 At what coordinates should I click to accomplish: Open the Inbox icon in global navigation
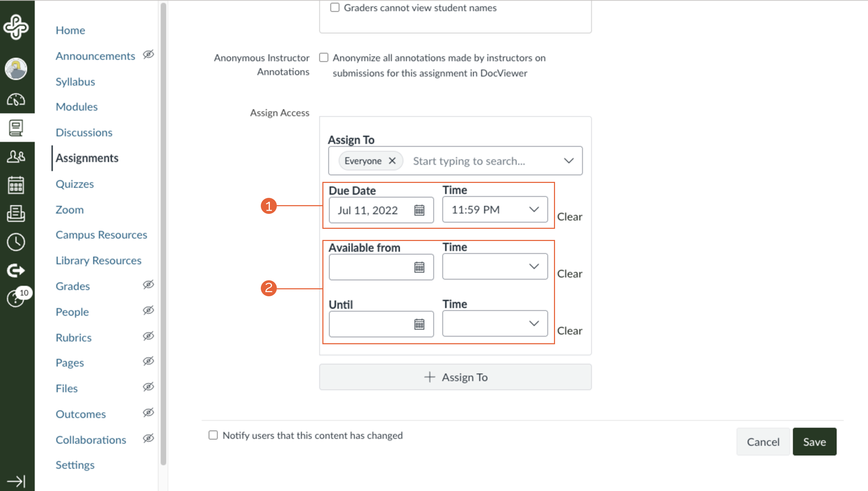click(16, 213)
